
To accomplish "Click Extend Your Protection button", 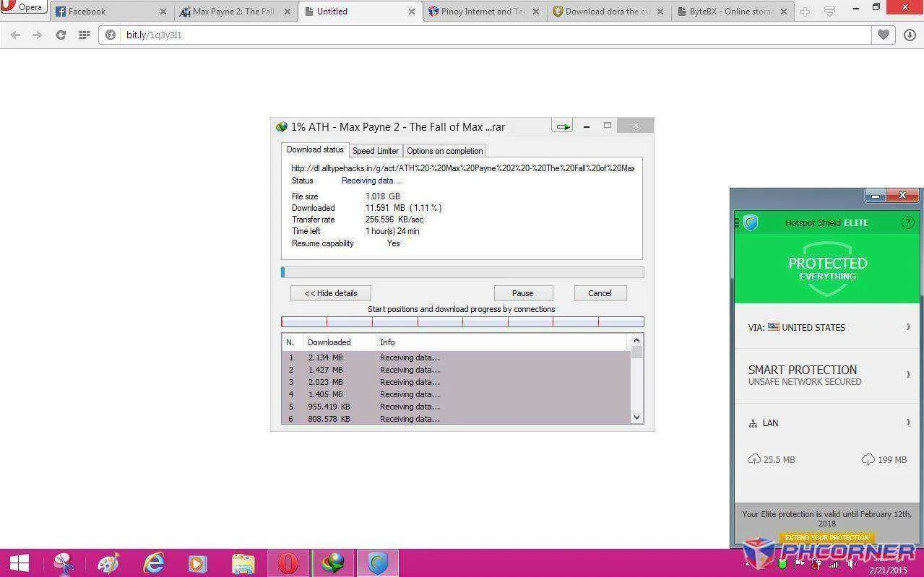I will click(x=827, y=537).
